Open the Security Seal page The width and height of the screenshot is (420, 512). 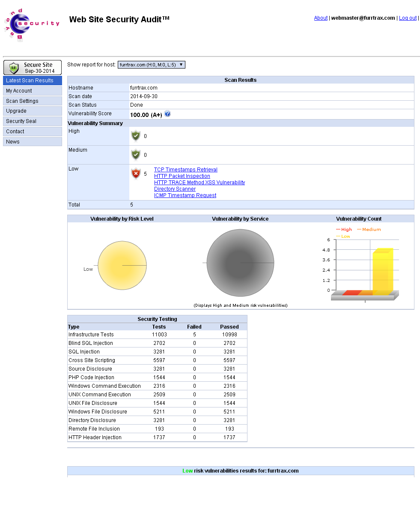[33, 121]
